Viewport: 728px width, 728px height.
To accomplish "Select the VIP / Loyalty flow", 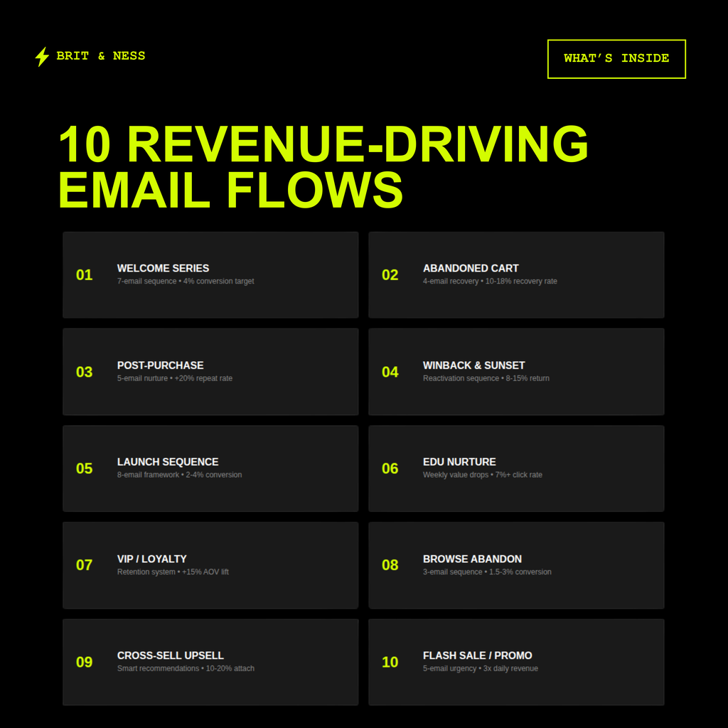I will [210, 565].
